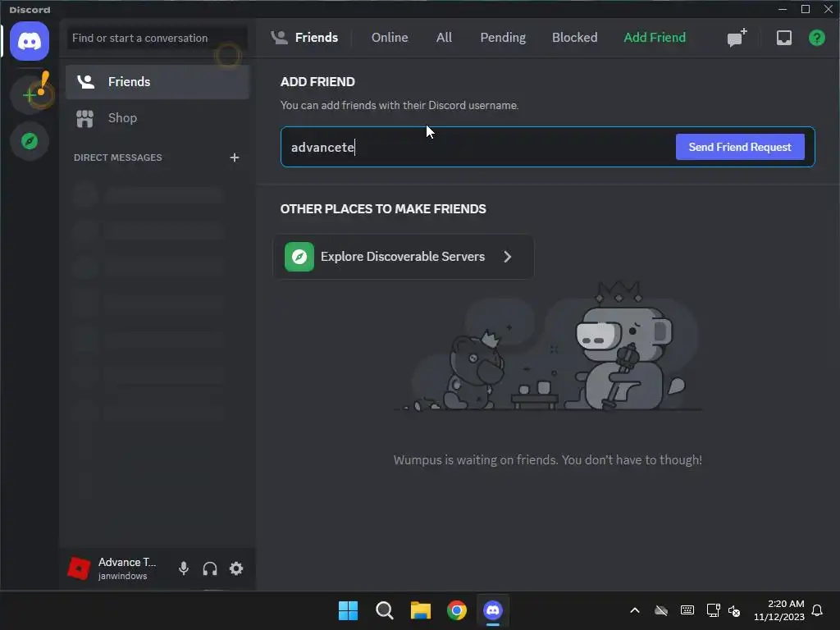Click the Friends waving icon in header
Image resolution: width=840 pixels, height=630 pixels.
[279, 38]
